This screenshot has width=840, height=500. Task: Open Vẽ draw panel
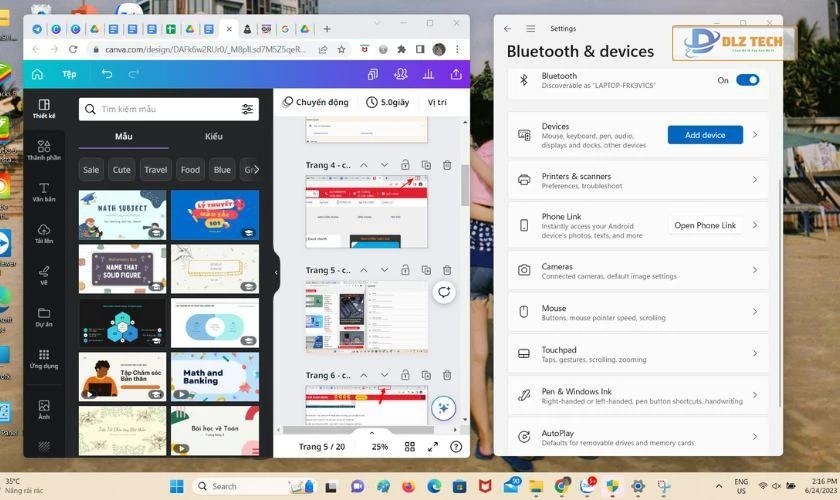(44, 275)
